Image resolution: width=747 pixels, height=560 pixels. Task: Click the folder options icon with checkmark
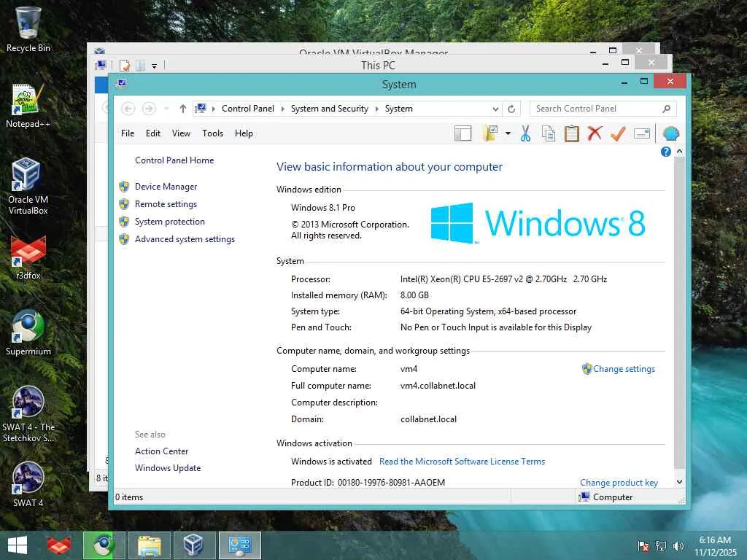[x=490, y=134]
